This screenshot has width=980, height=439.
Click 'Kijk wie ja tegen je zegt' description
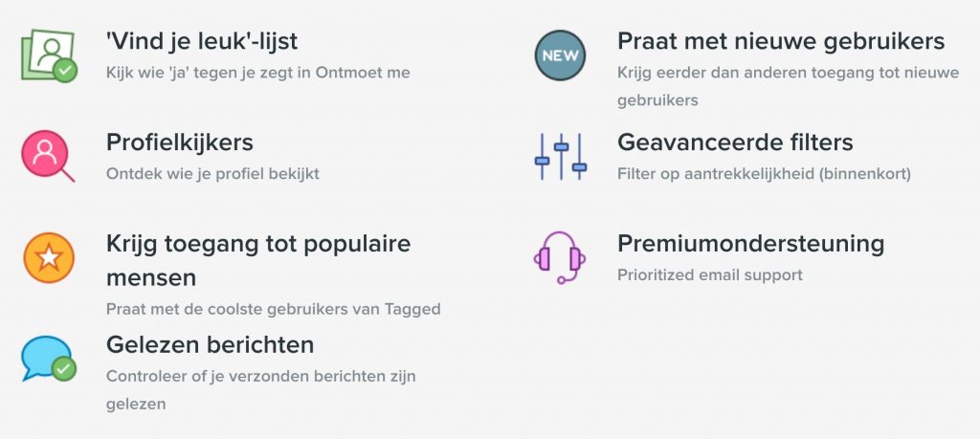coord(258,72)
